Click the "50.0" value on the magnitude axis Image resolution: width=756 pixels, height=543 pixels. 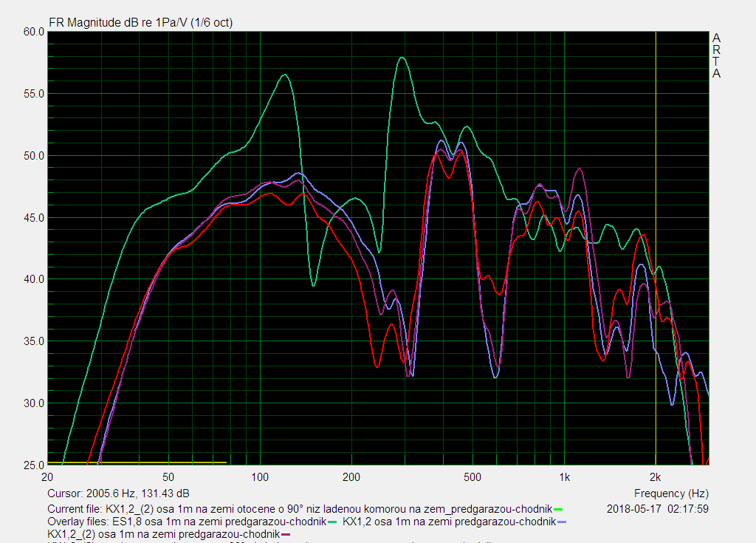(34, 156)
